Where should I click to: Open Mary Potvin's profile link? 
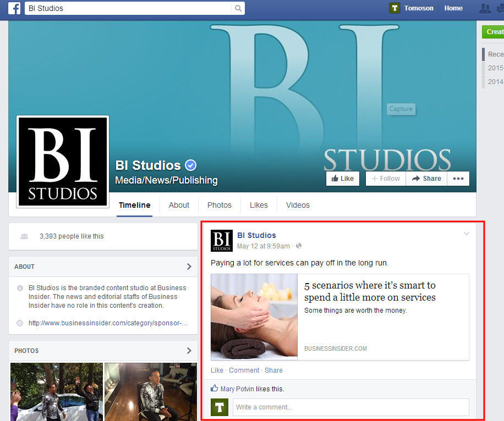pyautogui.click(x=237, y=389)
